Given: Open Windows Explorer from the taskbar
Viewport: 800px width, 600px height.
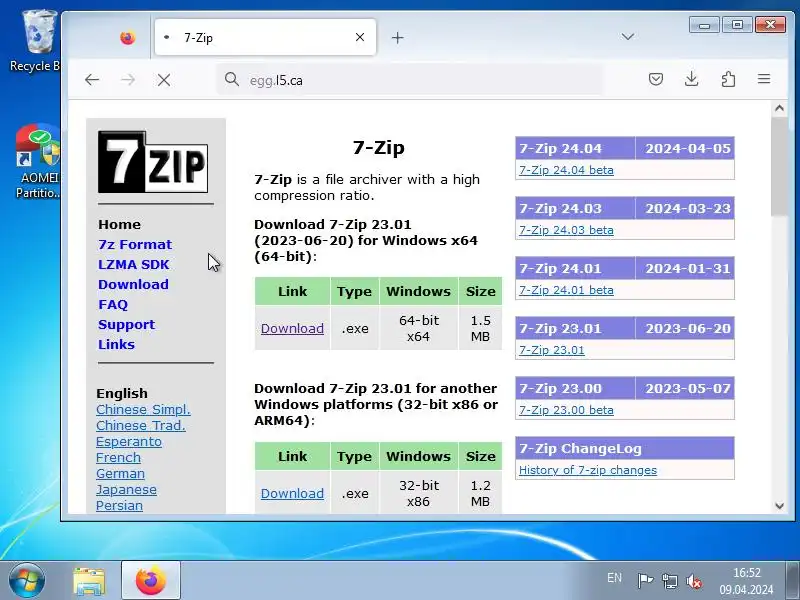Looking at the screenshot, I should click(89, 581).
